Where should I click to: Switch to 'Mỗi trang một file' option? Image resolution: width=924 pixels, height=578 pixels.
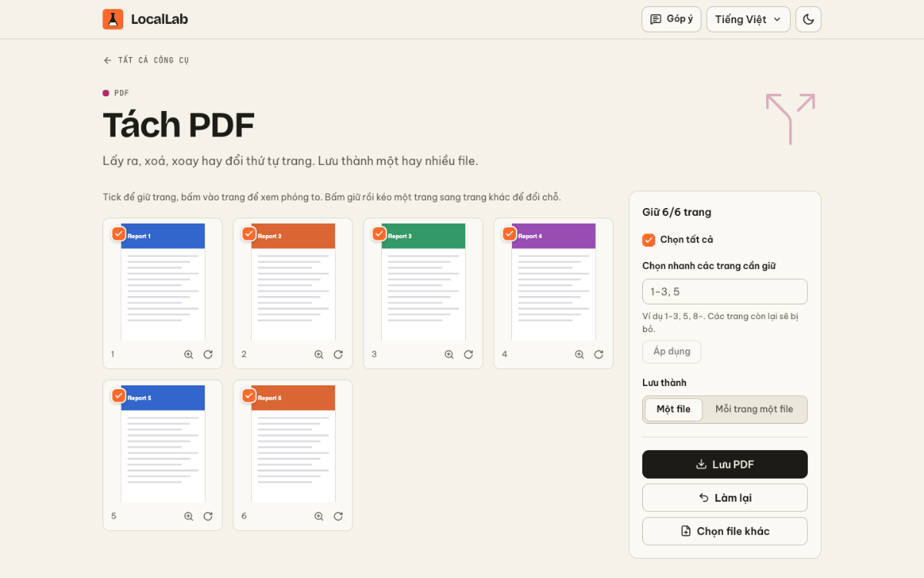[x=755, y=409]
